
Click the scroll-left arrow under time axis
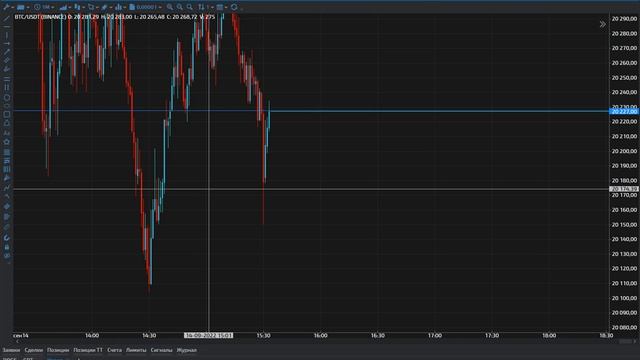17,341
